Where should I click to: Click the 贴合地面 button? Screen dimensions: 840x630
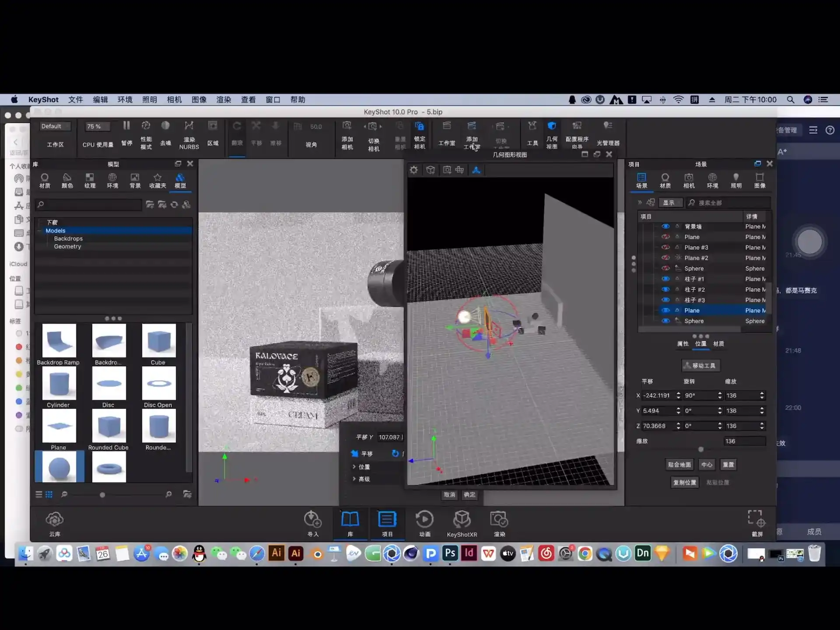point(679,465)
